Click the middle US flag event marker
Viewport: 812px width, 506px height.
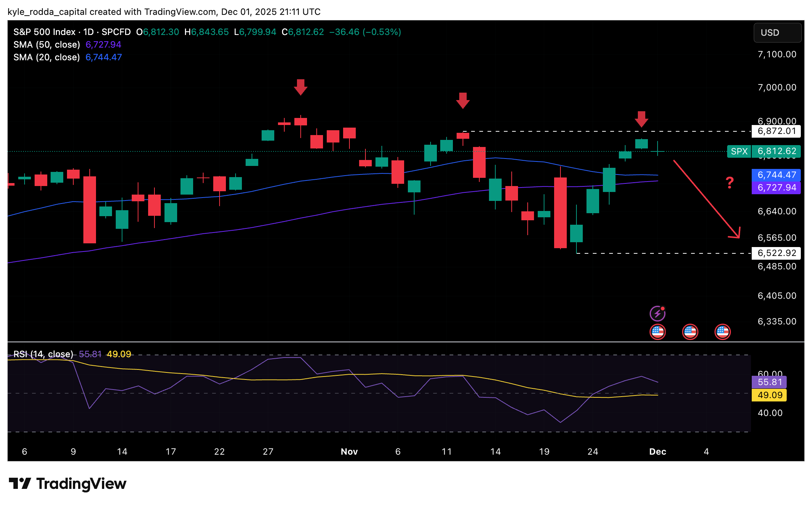pos(691,332)
